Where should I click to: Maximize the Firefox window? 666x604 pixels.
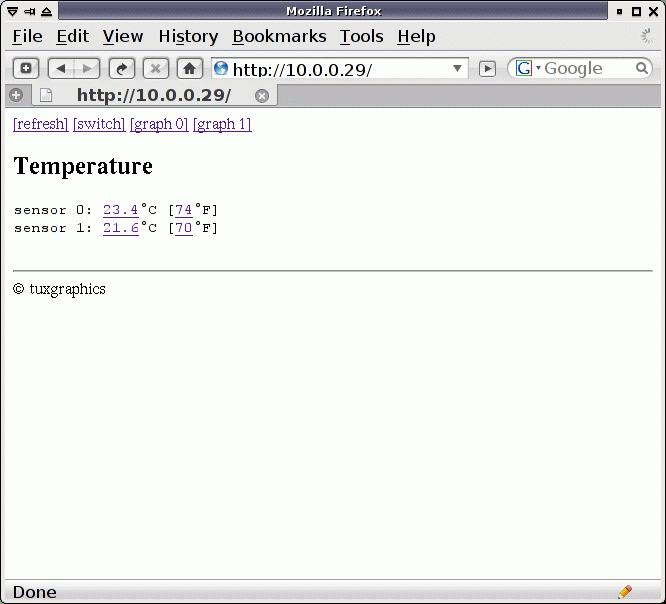636,12
